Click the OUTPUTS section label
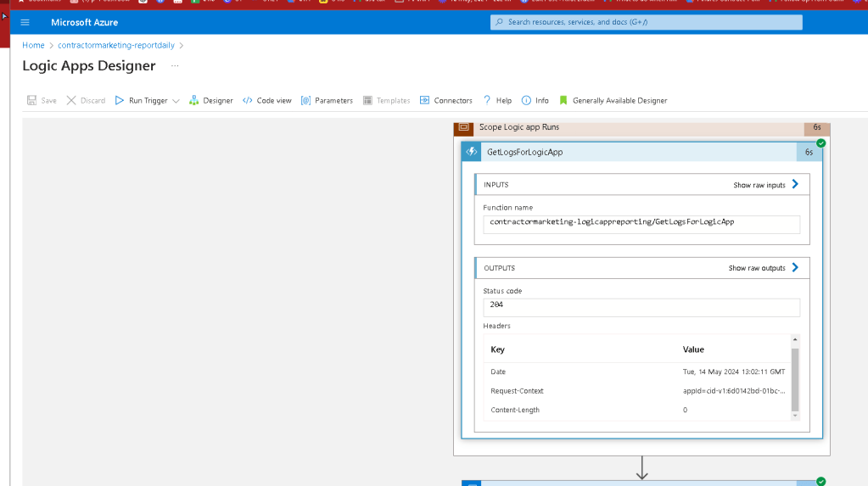Image resolution: width=868 pixels, height=486 pixels. (x=499, y=268)
